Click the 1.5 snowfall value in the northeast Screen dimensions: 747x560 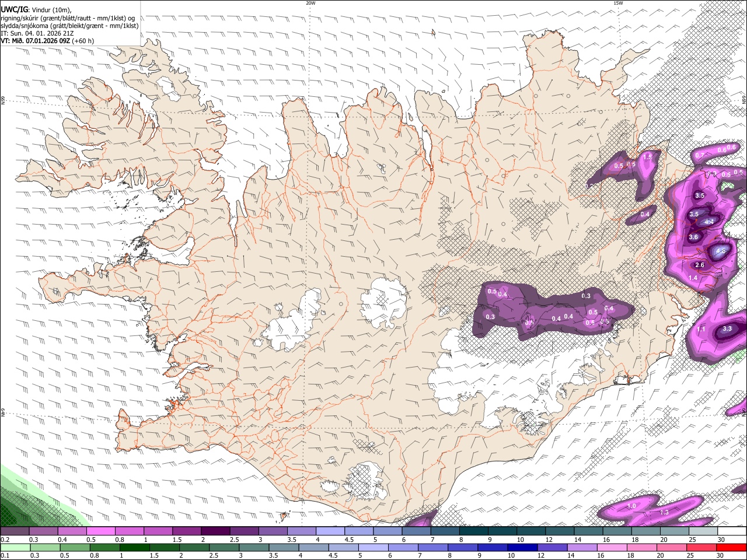pos(647,157)
